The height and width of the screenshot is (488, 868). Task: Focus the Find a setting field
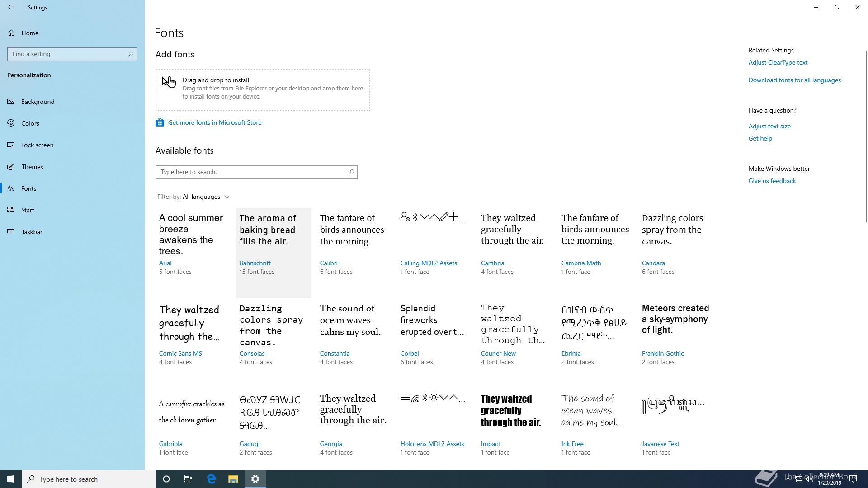(72, 54)
